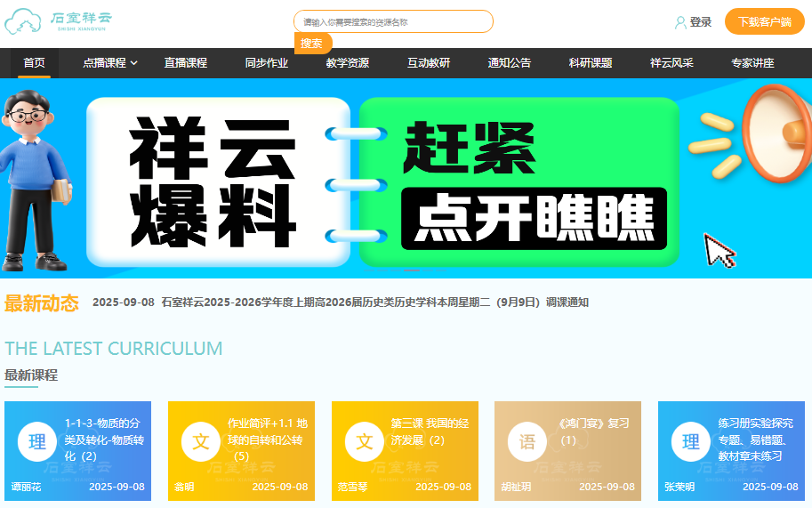The image size is (812, 508).
Task: Click the 祥云爆料 promotional banner
Action: pyautogui.click(x=406, y=179)
